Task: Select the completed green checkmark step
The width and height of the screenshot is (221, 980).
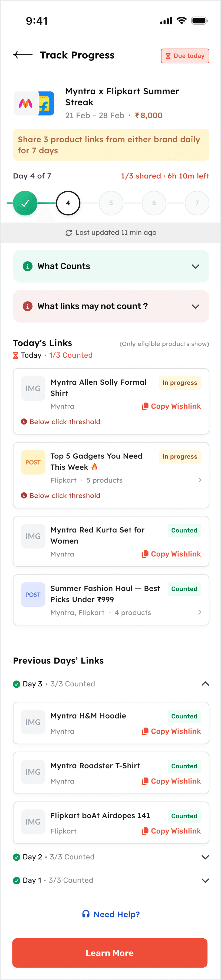Action: (x=25, y=203)
